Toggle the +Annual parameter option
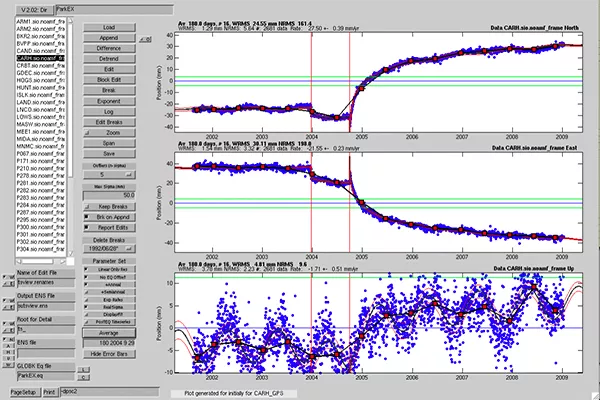This screenshot has height=400, width=600. click(x=109, y=285)
